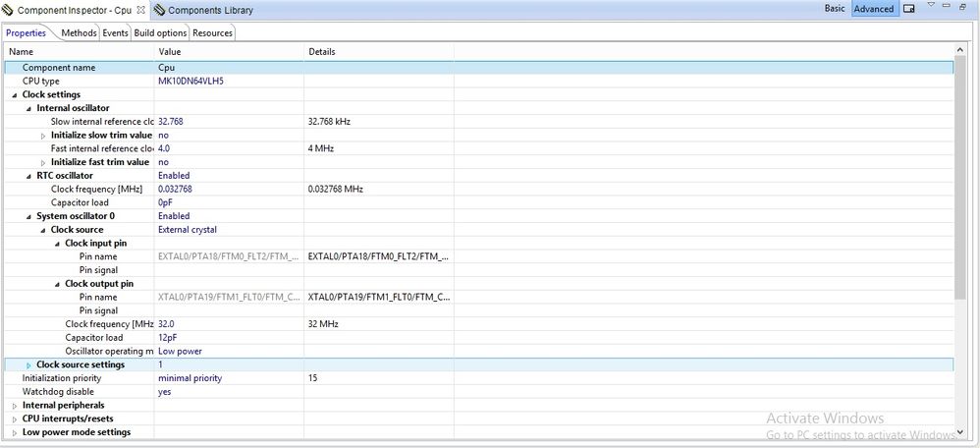
Task: Expand Initialize slow trim value
Action: pyautogui.click(x=43, y=136)
